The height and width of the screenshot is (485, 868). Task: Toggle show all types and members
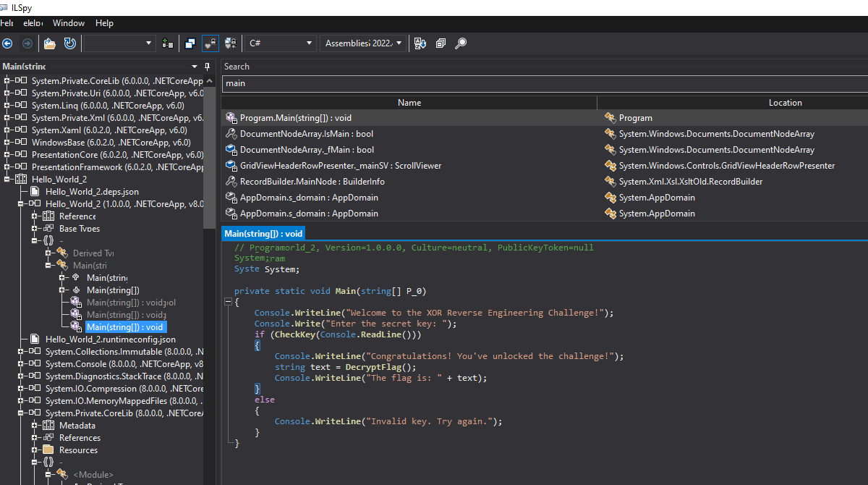(x=231, y=43)
